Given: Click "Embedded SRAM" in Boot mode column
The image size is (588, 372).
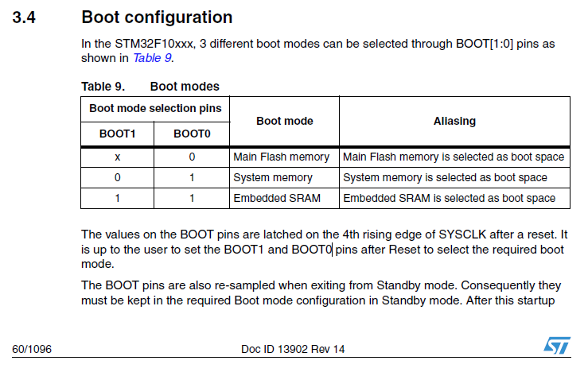Looking at the screenshot, I should (277, 198).
